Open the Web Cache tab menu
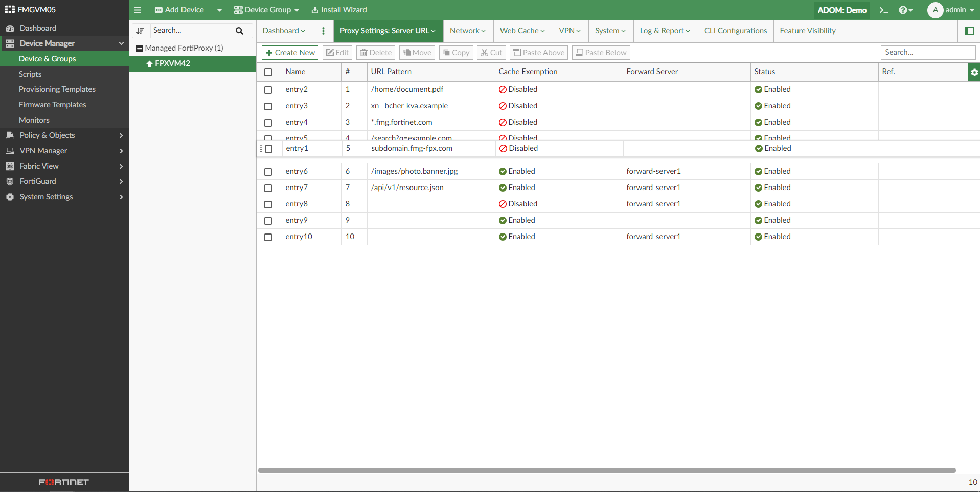The width and height of the screenshot is (980, 492). pyautogui.click(x=522, y=31)
